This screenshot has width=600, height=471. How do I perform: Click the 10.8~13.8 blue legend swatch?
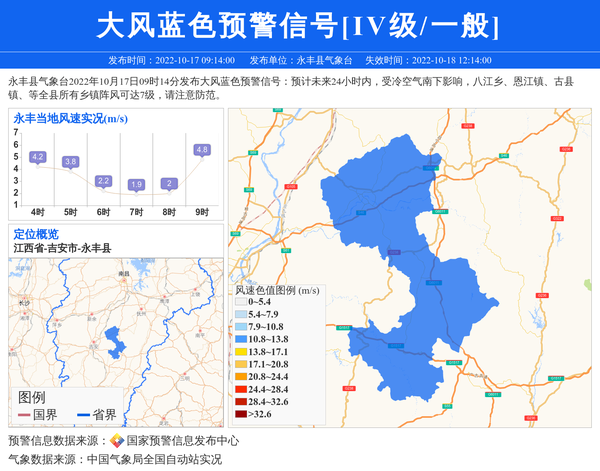[240, 340]
